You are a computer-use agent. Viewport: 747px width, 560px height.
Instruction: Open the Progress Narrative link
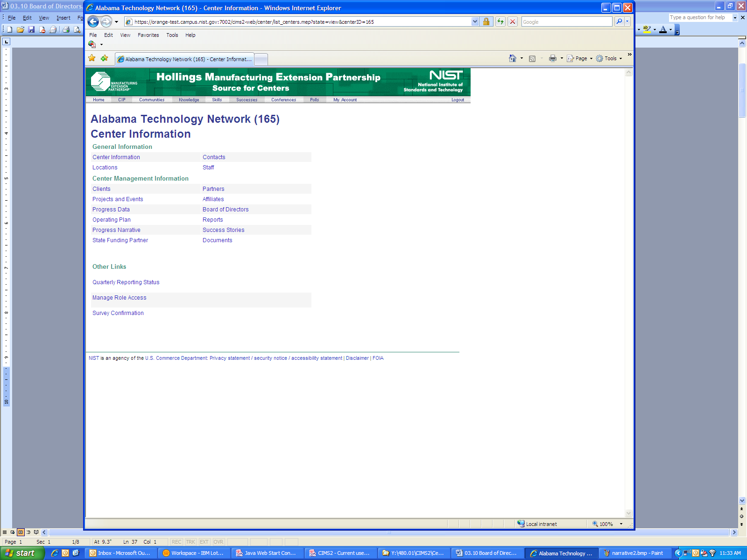116,230
